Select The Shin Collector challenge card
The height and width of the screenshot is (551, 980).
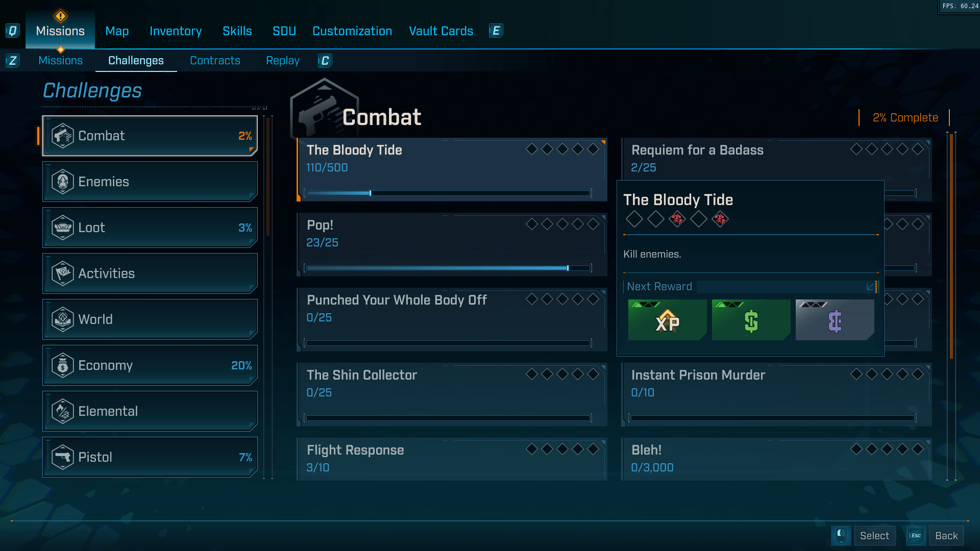[x=452, y=395]
